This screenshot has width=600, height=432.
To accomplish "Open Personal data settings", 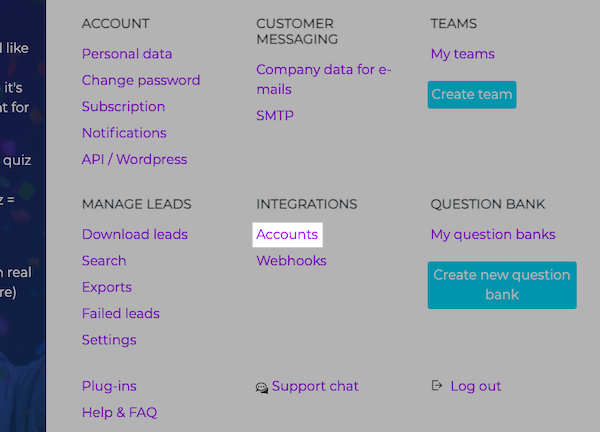I will point(127,54).
